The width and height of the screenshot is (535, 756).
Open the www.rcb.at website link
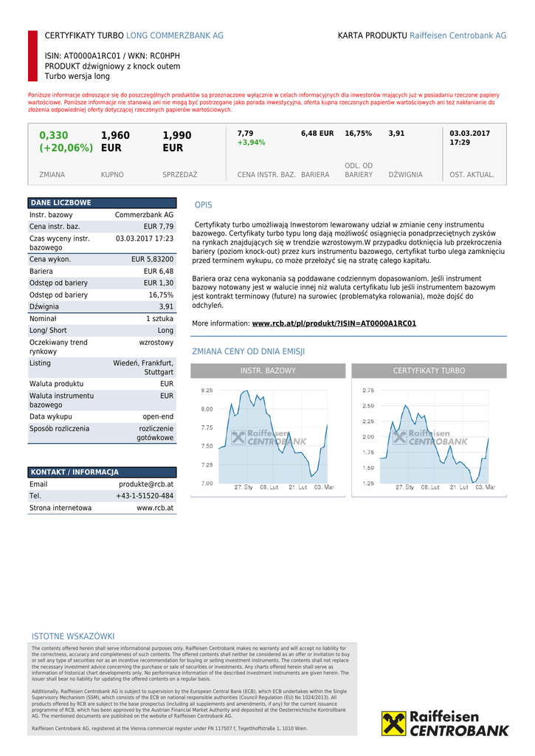point(155,508)
